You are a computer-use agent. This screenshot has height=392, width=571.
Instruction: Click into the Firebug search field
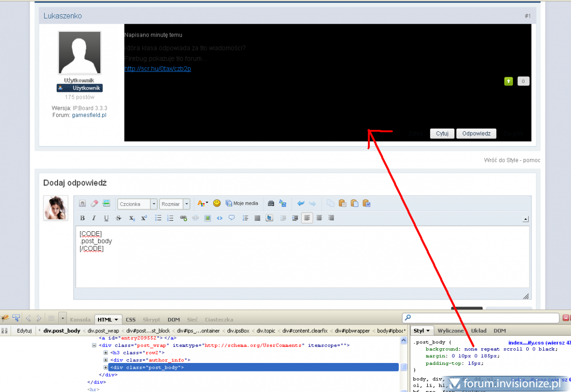(481, 318)
